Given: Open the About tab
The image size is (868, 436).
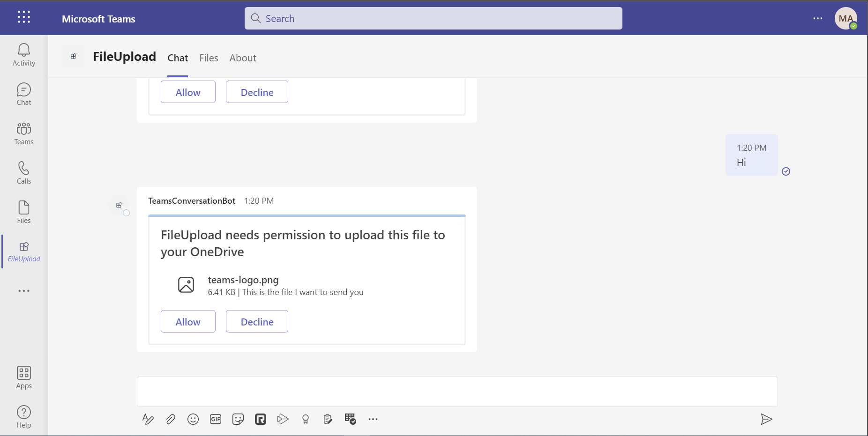Looking at the screenshot, I should [x=243, y=58].
